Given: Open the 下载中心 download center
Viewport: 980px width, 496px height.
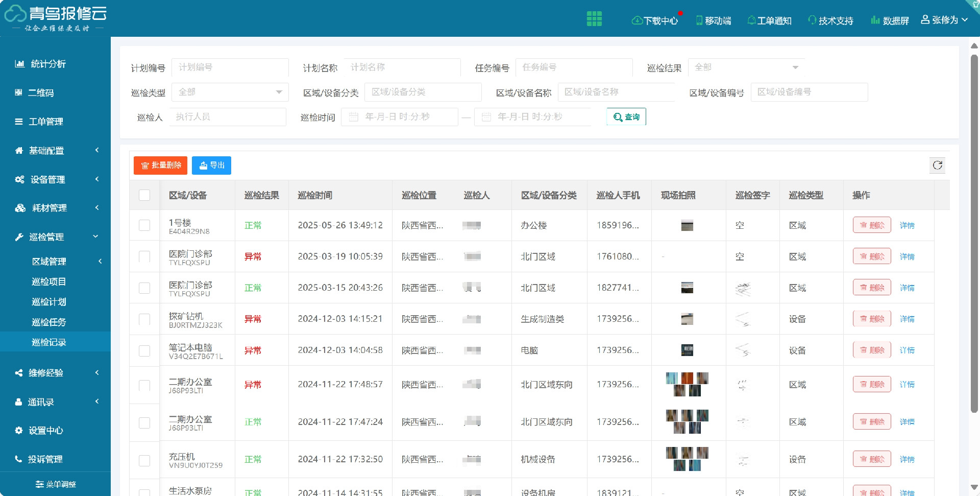Looking at the screenshot, I should click(655, 20).
